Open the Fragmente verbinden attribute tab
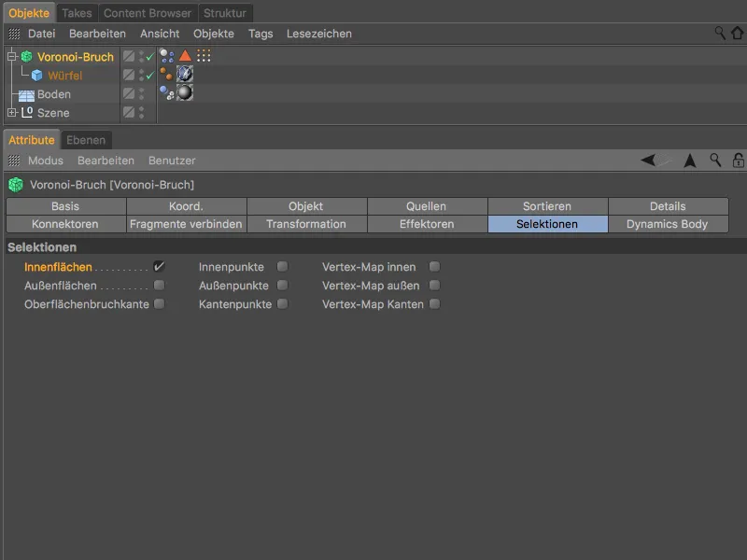This screenshot has height=560, width=747. tap(186, 224)
